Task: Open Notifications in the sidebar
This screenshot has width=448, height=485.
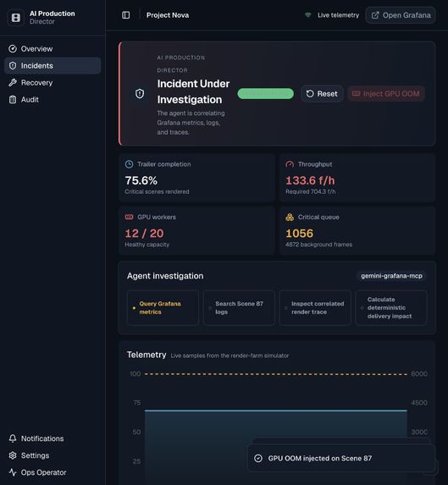Action: [x=53, y=438]
